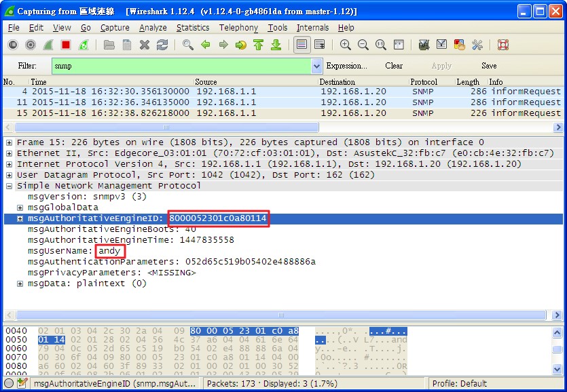The height and width of the screenshot is (392, 567).
Task: Open the Statistics menu
Action: point(193,27)
